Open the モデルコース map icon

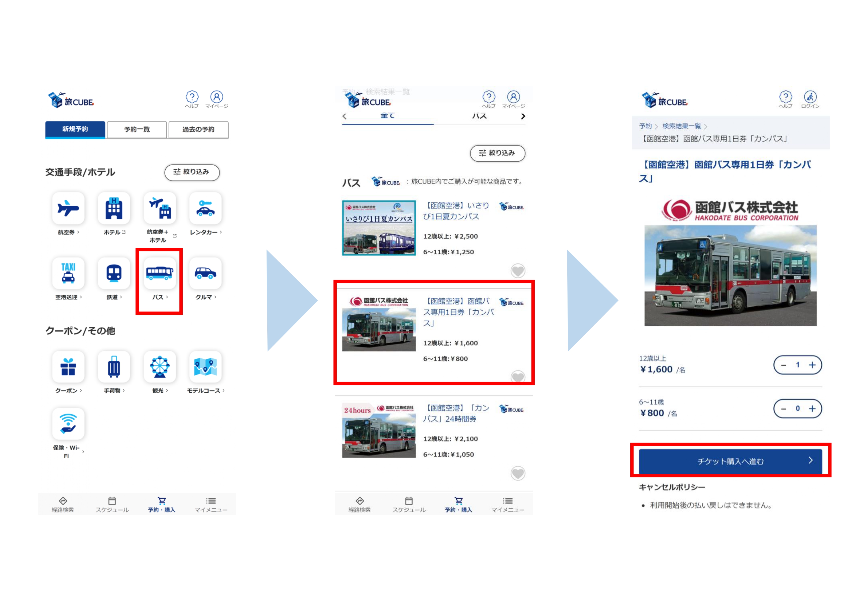pos(206,367)
